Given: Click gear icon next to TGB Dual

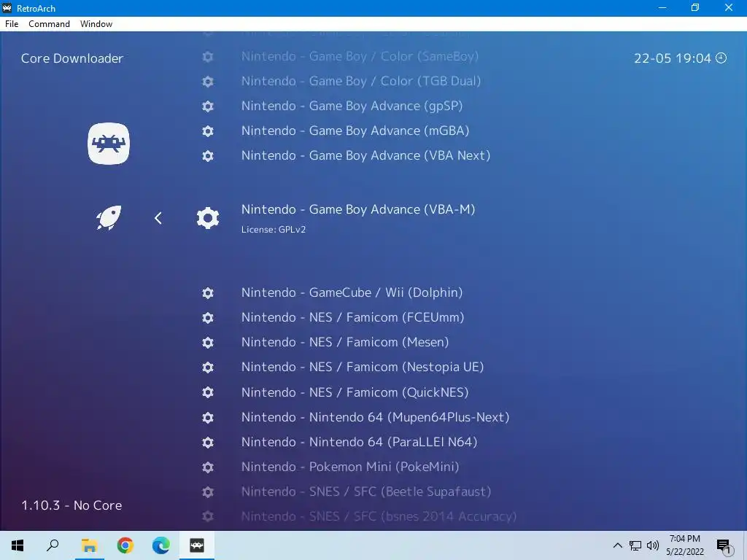Looking at the screenshot, I should click(208, 82).
